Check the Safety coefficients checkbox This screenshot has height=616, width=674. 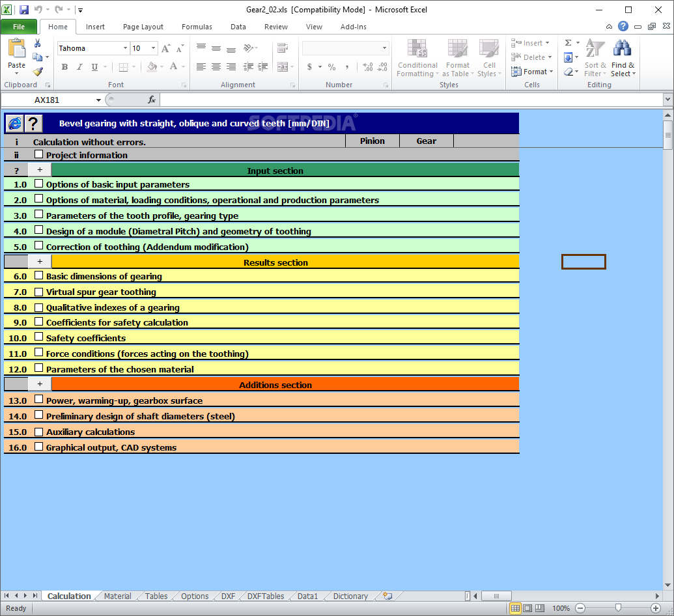pyautogui.click(x=38, y=337)
